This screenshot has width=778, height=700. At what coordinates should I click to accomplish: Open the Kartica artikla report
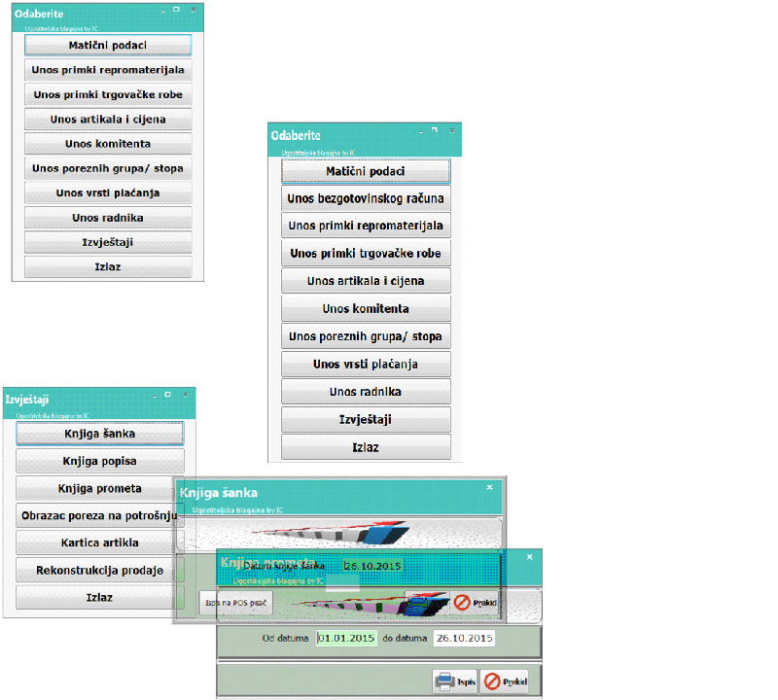click(x=100, y=542)
